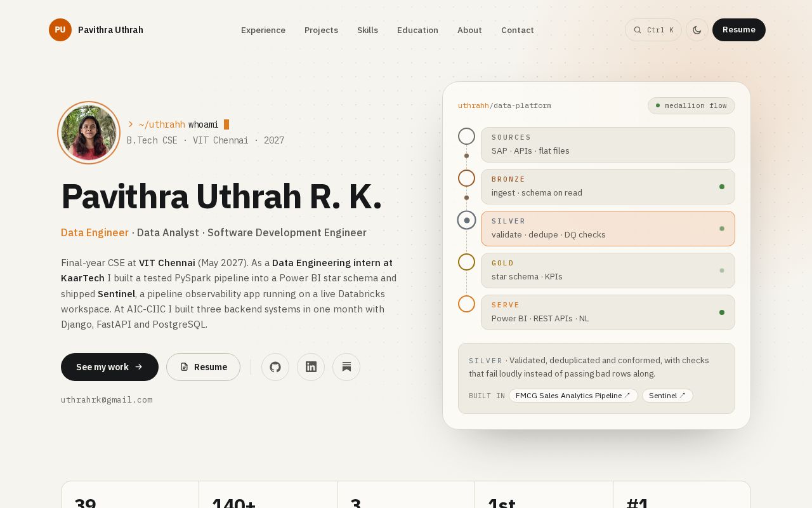This screenshot has height=508, width=812.
Task: Click the black Resume button in header
Action: (739, 30)
